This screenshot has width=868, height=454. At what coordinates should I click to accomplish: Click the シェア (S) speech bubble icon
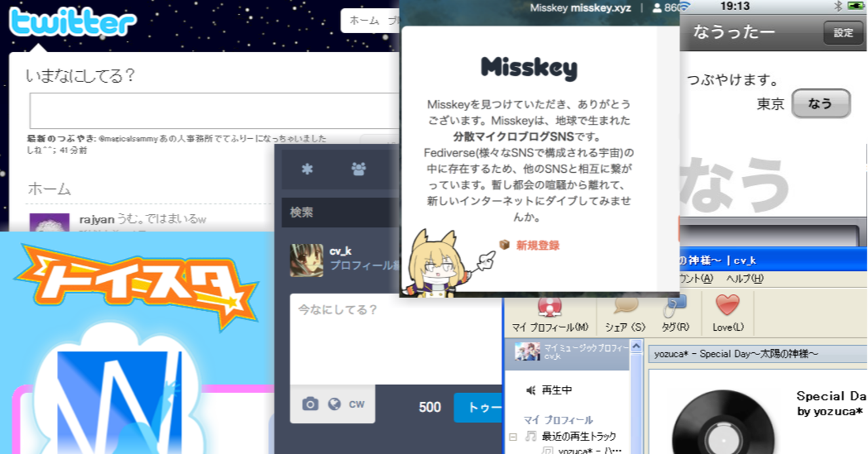[x=625, y=306]
